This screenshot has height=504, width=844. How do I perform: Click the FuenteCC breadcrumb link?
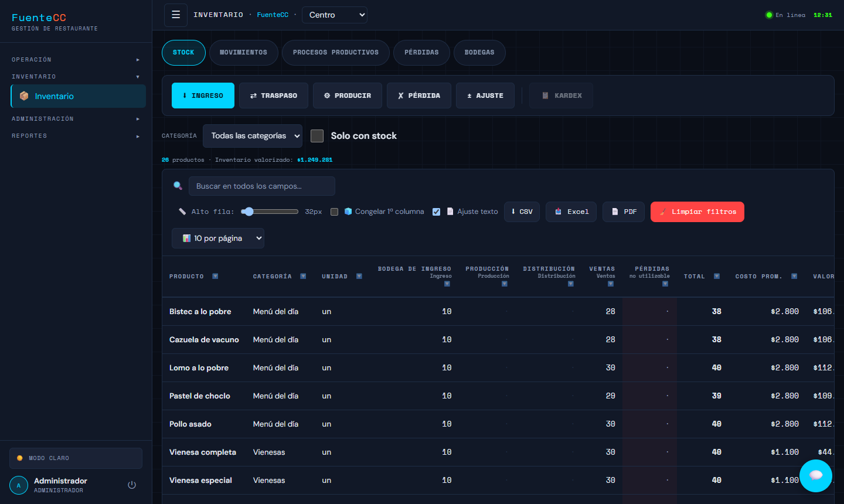pyautogui.click(x=273, y=15)
